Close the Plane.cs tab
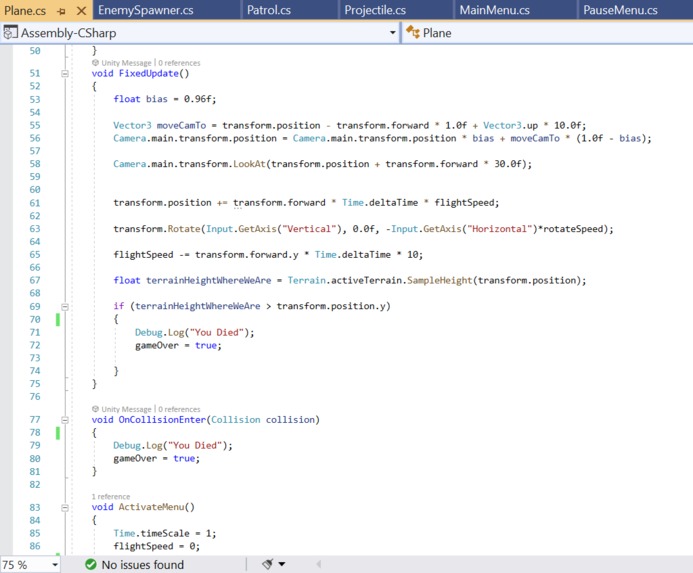Viewport: 693px width, 573px height. point(81,11)
